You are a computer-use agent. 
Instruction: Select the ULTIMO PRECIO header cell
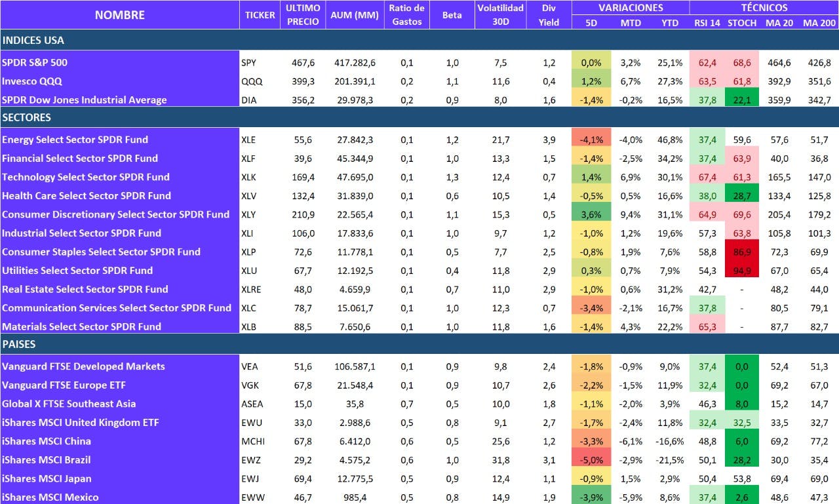pos(303,14)
